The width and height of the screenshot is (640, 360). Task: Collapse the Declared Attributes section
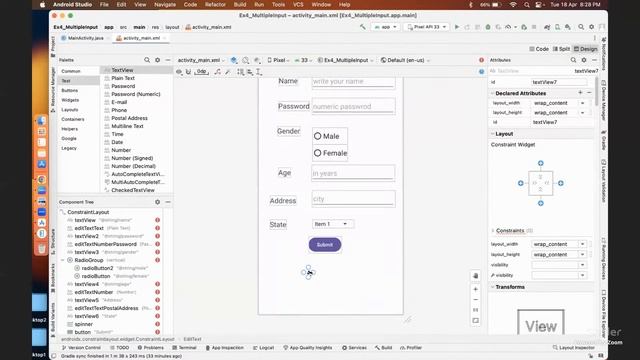click(x=492, y=93)
